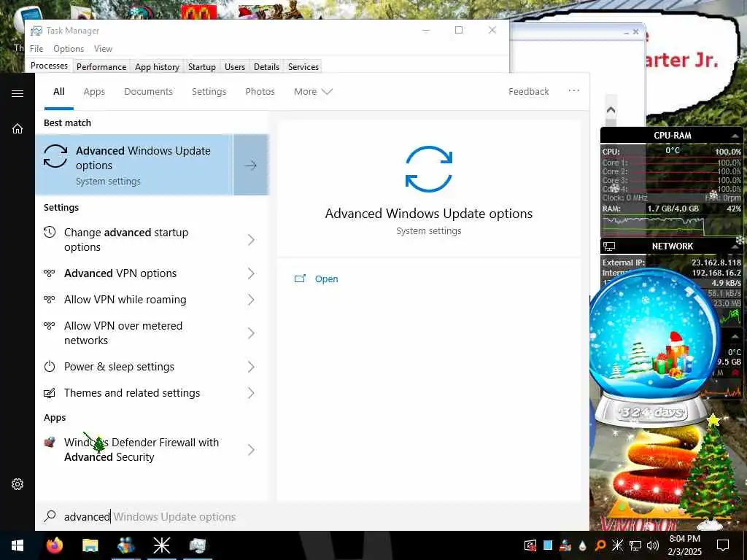Click the red-badged window tray icon
The height and width of the screenshot is (560, 747).
click(530, 545)
